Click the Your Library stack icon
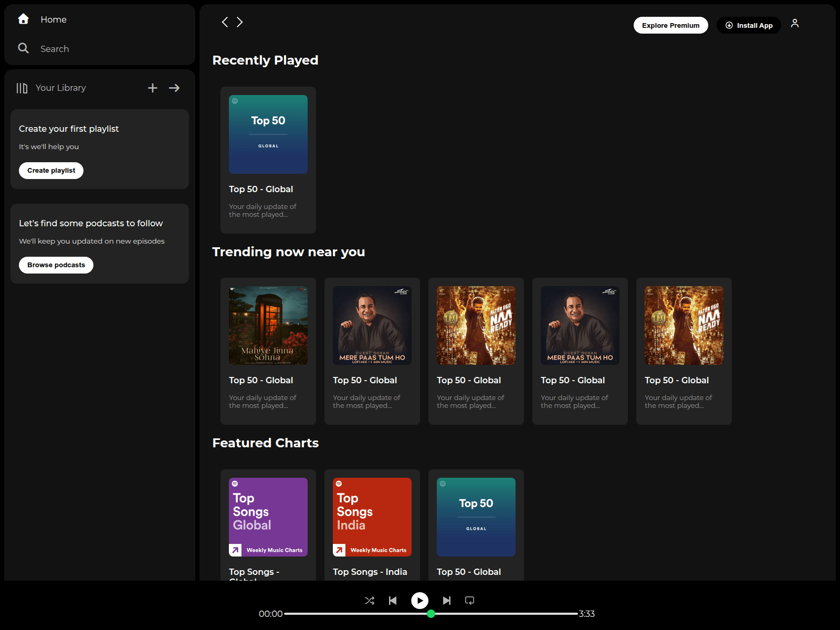 point(22,88)
